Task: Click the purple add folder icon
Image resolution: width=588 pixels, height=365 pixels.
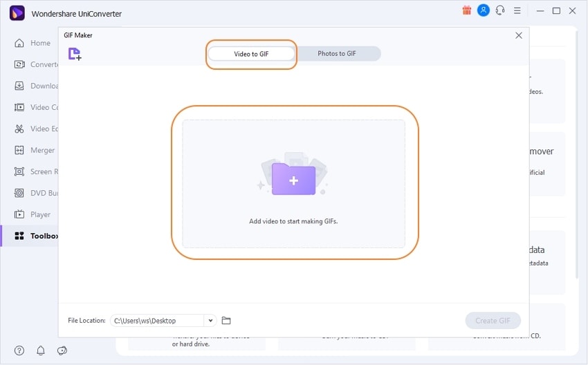Action: click(293, 179)
